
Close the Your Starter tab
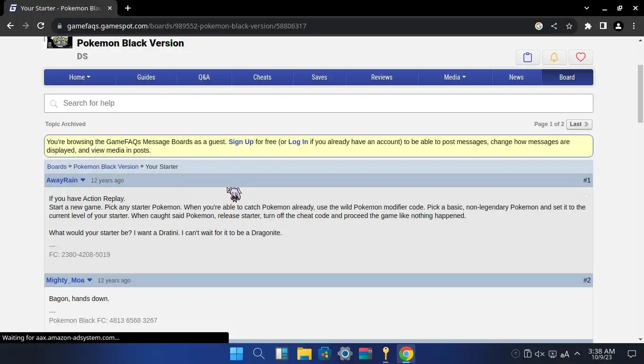coord(109,8)
